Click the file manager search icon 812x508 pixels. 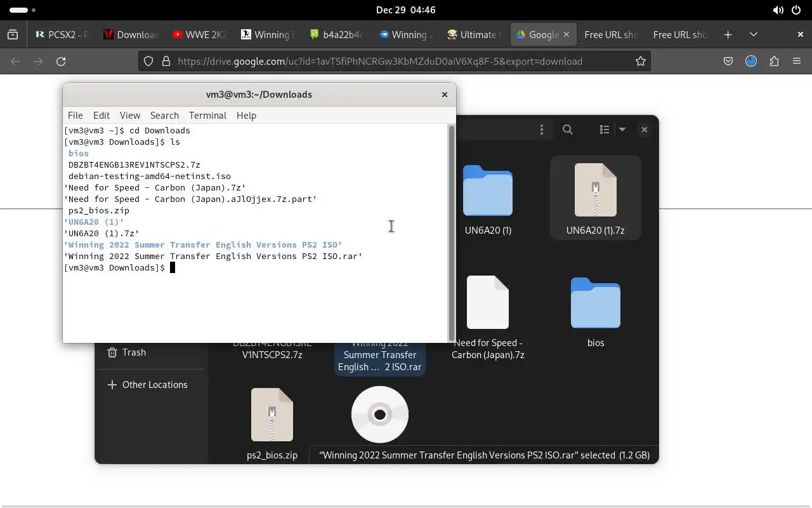tap(568, 130)
